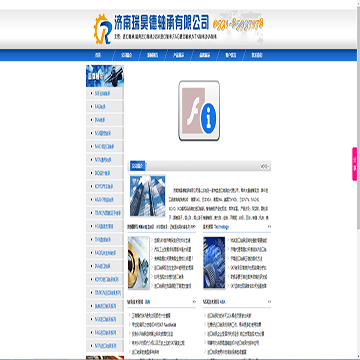The image size is (360, 360).
Task: Open 首页 in the blue navigation bar
Action: [x=98, y=55]
